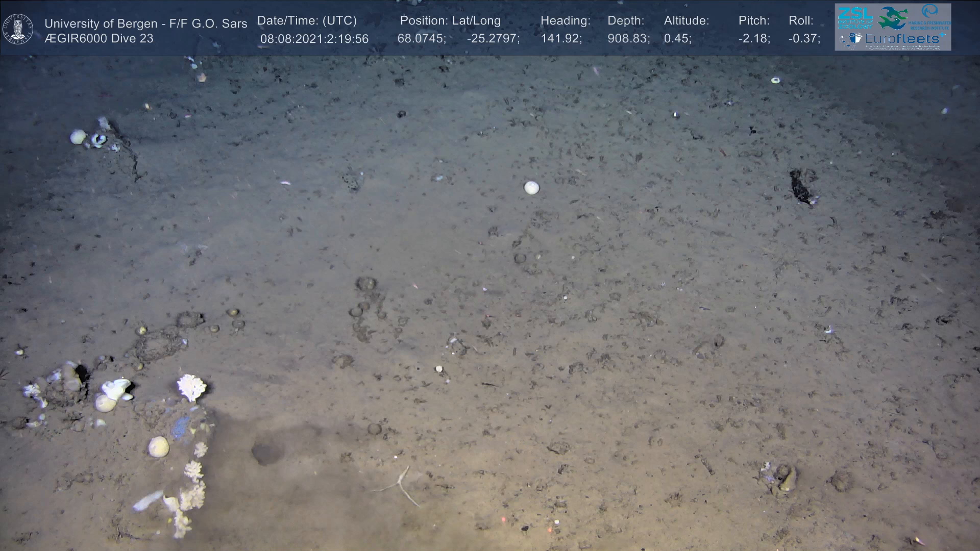980x551 pixels.
Task: Click the Marine & Freshwater Research Institute logo
Action: click(929, 16)
